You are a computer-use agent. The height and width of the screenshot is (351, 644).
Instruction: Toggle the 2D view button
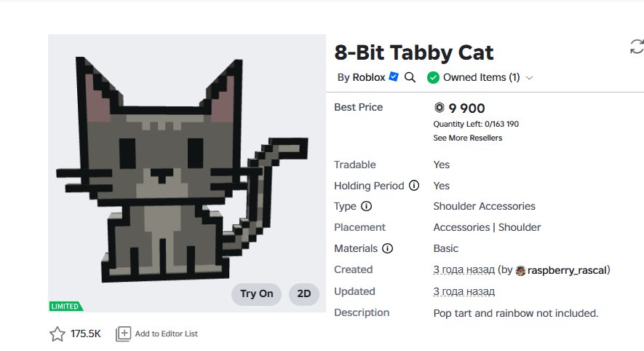click(x=304, y=294)
